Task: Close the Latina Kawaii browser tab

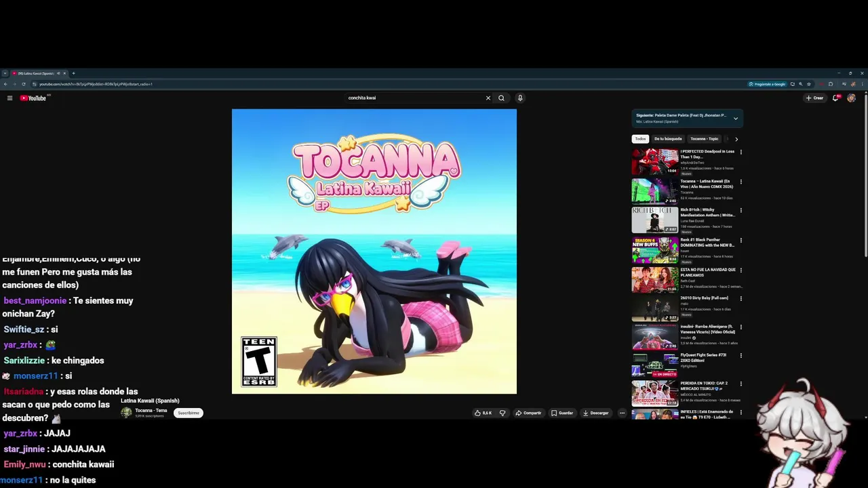Action: point(64,73)
